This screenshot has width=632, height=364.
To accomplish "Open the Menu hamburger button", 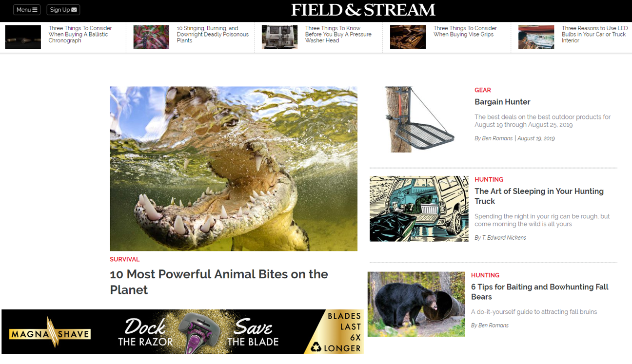I will click(x=26, y=10).
